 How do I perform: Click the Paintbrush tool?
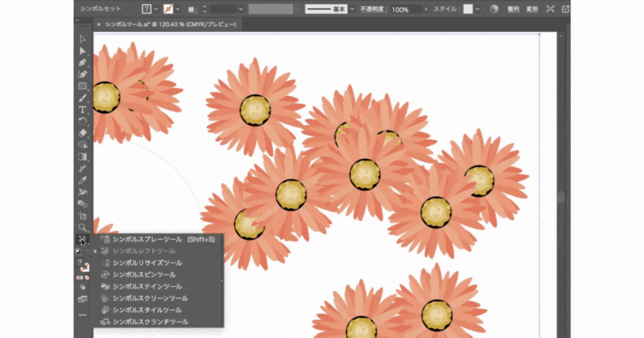coord(82,98)
